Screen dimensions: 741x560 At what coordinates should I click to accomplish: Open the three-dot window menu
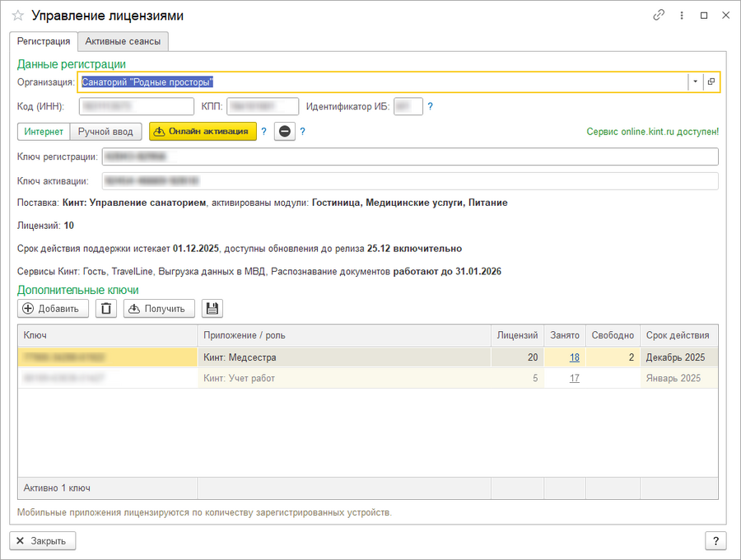[682, 16]
